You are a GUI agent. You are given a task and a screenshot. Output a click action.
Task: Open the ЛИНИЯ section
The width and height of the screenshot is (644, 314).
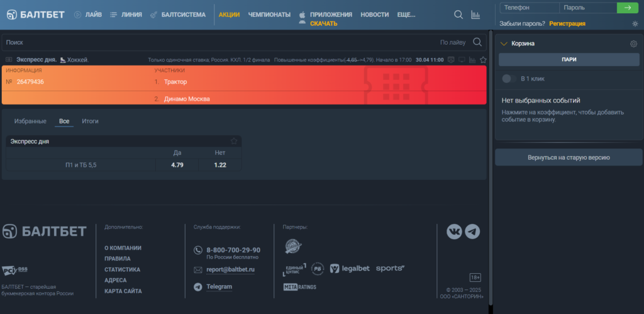[126, 15]
